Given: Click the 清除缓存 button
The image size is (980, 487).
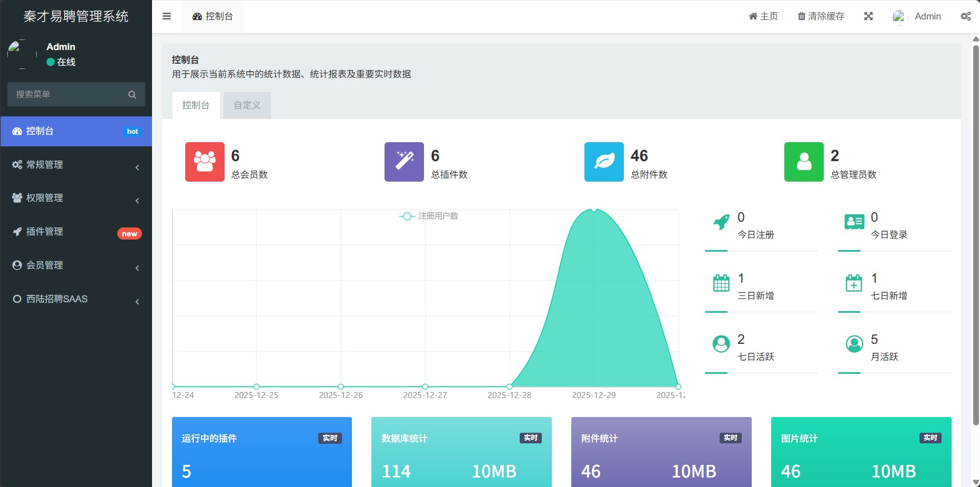Looking at the screenshot, I should [x=821, y=16].
